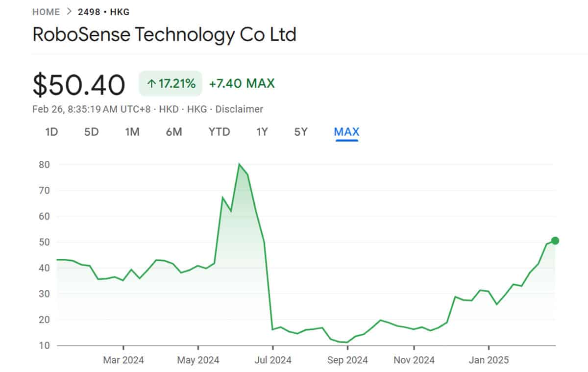
Task: Show the YTD performance chart
Action: click(219, 132)
